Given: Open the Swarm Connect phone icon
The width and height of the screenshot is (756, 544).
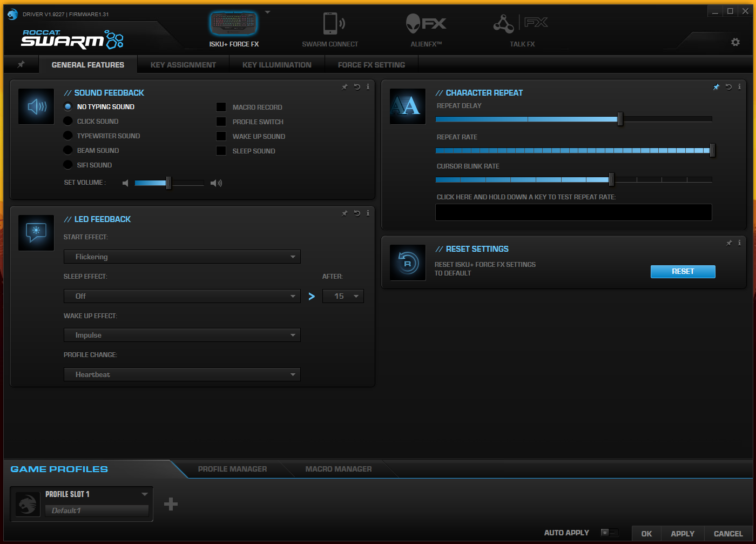Looking at the screenshot, I should point(333,23).
